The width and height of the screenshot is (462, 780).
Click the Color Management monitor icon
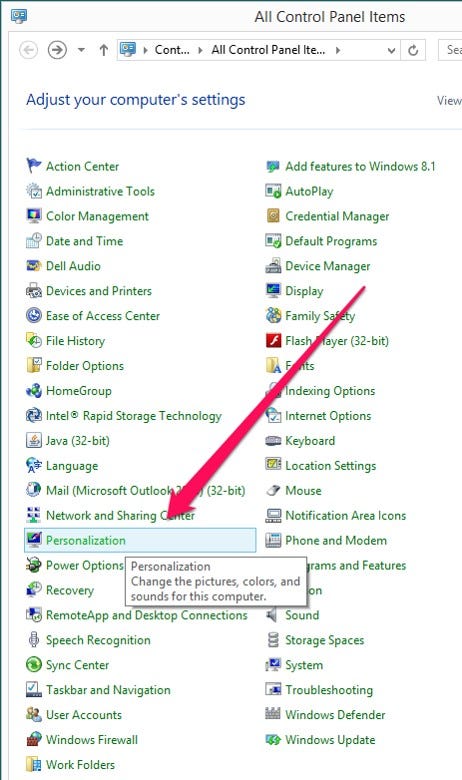point(33,216)
